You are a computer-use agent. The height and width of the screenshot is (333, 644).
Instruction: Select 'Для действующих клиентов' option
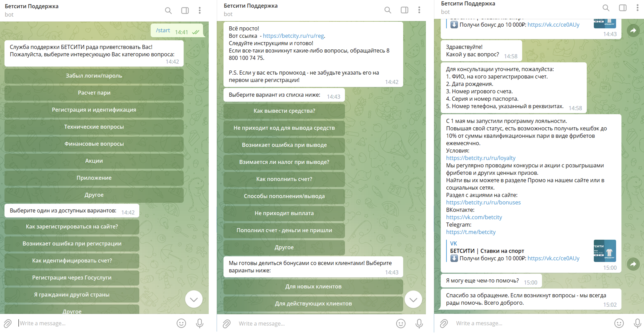pos(313,303)
